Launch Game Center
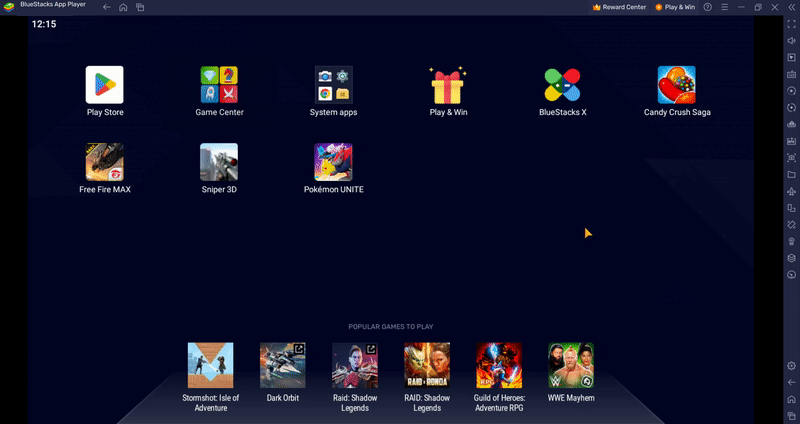 219,85
